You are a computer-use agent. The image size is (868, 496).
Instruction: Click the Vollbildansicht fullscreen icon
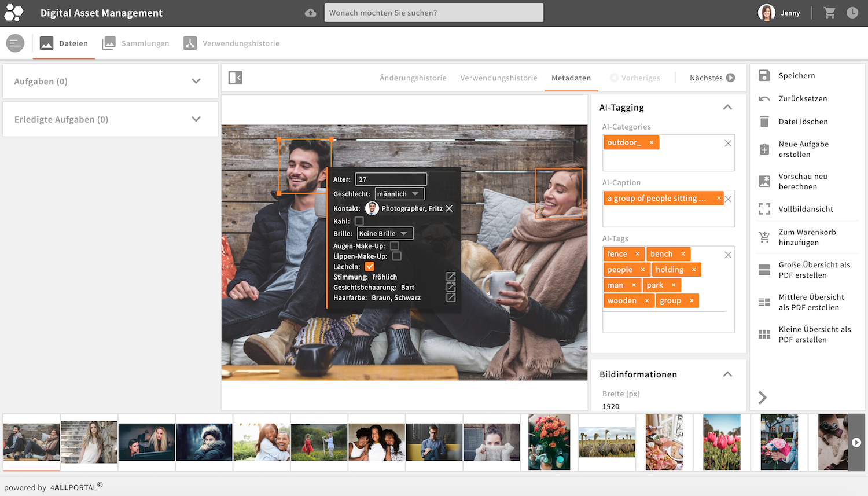(764, 209)
